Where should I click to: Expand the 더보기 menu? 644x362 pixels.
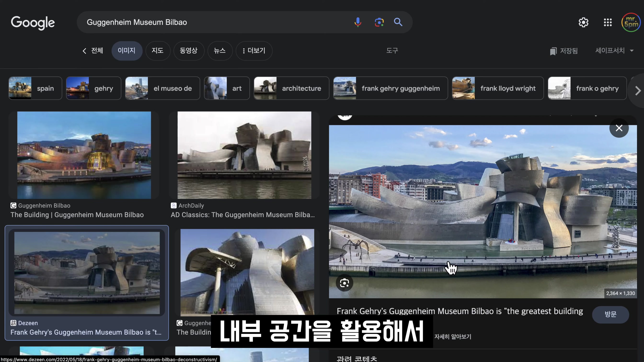(254, 51)
